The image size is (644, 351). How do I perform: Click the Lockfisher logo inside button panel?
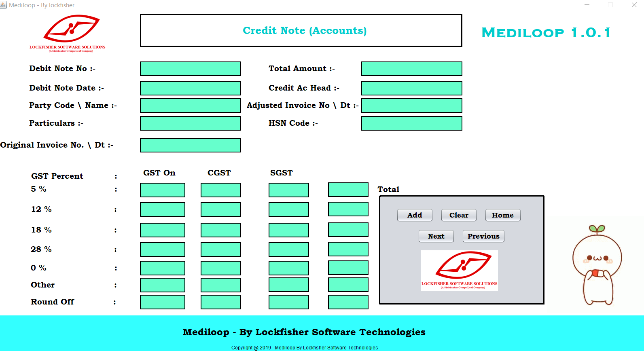459,270
